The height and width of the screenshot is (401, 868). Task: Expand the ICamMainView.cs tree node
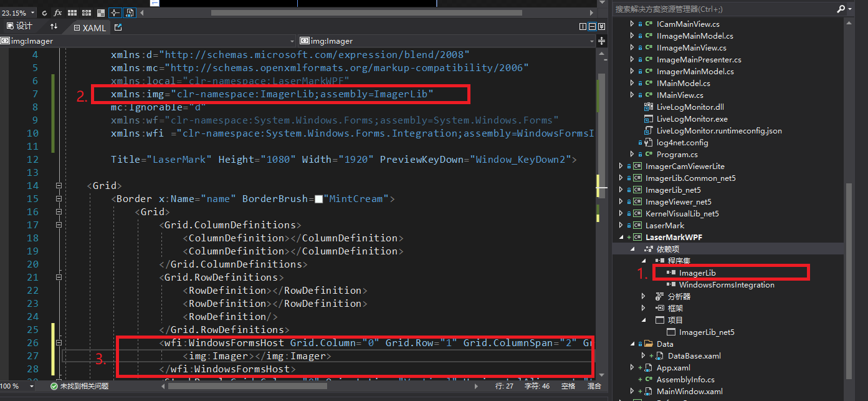(x=631, y=24)
